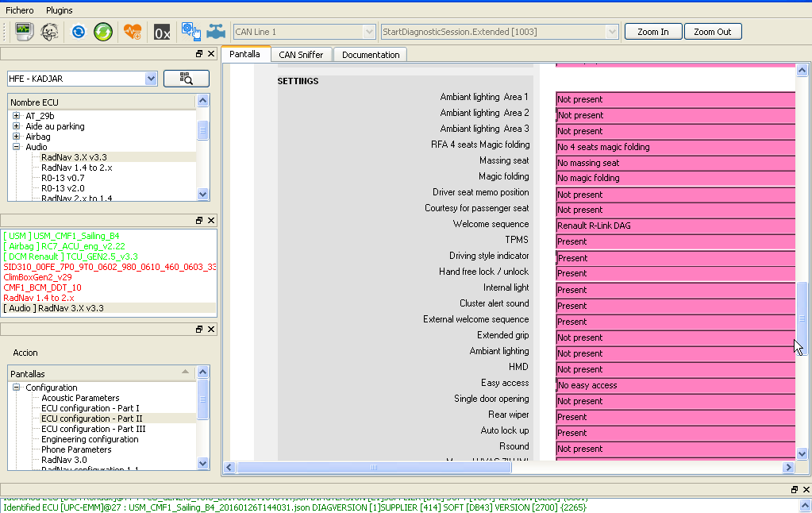
Task: Click Pantallas list scrollbar down arrow
Action: coord(202,463)
